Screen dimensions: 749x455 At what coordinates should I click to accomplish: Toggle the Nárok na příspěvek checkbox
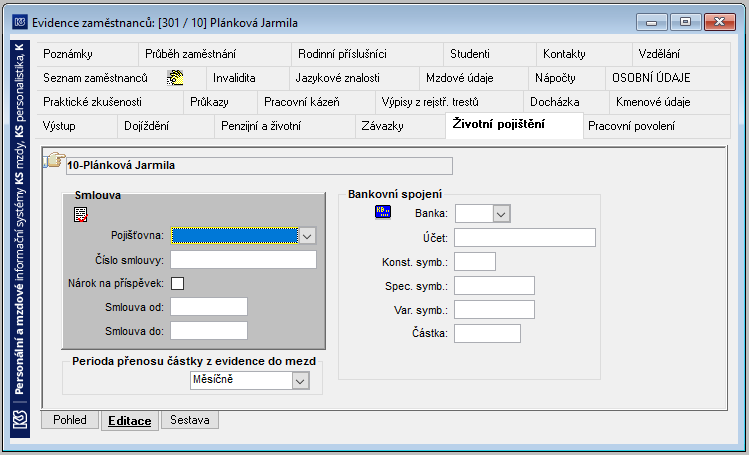(x=177, y=284)
